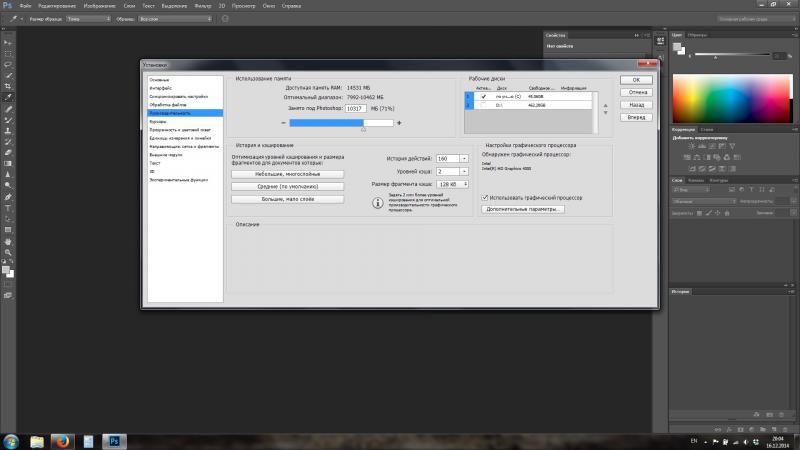This screenshot has height=450, width=800.
Task: Move selected scratch disk down with arrow
Action: click(x=606, y=113)
